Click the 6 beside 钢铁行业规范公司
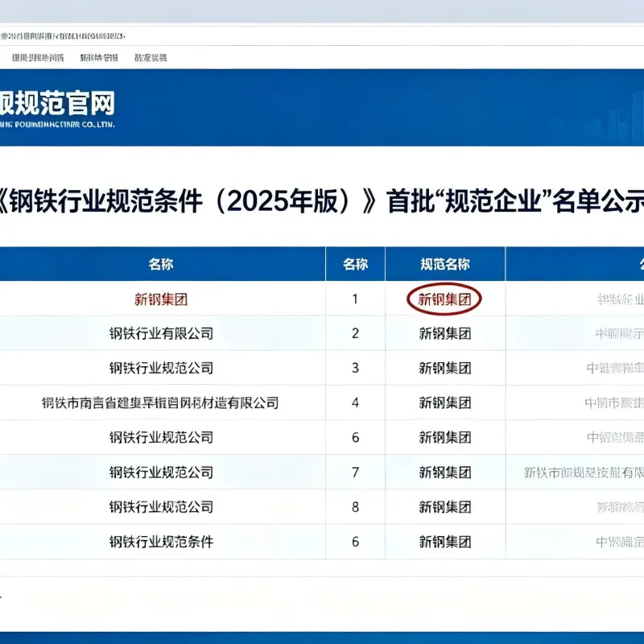This screenshot has height=644, width=644. pos(355,437)
